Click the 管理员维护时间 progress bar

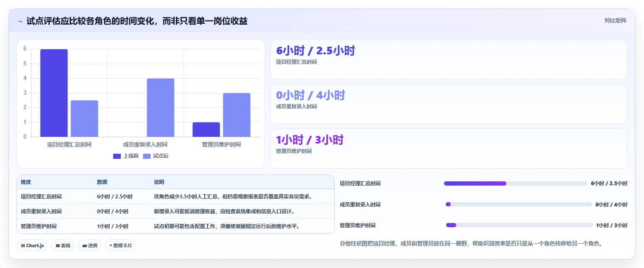519,225
